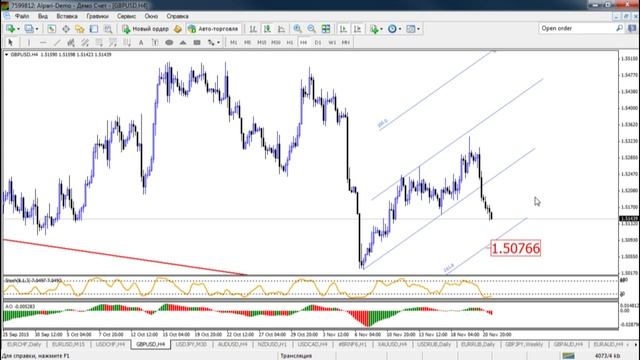Toggle Chart Shift

[358, 29]
